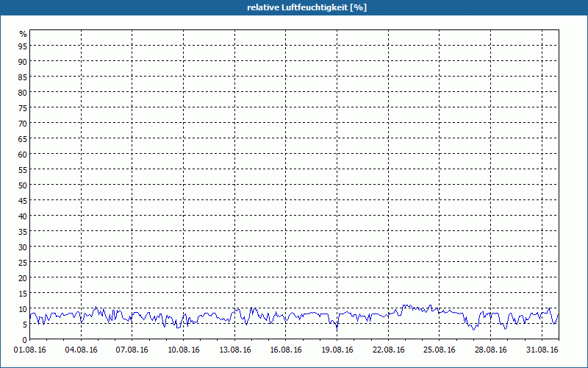Select the 25 y-axis label

point(23,263)
